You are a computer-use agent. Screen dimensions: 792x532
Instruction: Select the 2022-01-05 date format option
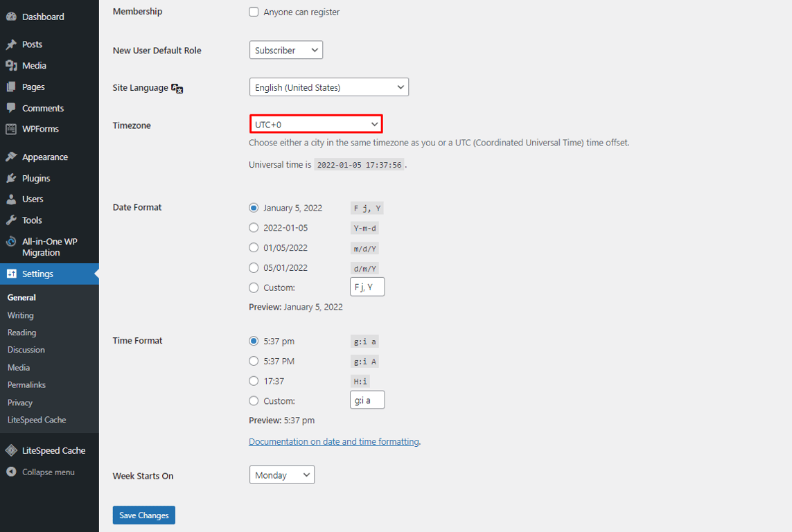(253, 227)
